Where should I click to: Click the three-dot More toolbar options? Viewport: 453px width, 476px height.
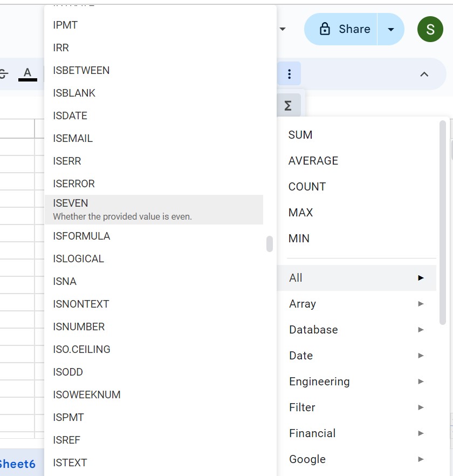(289, 74)
